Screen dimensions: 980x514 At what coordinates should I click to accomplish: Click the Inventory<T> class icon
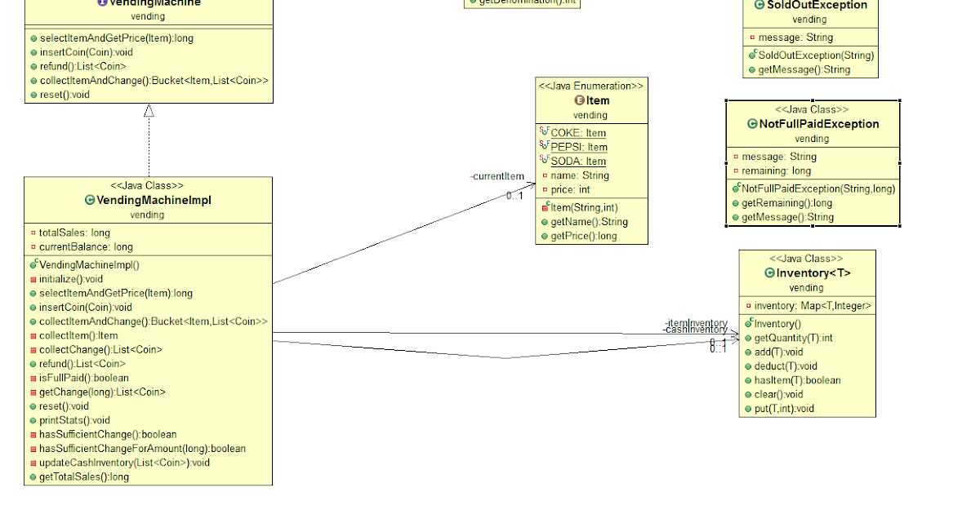[x=769, y=273]
